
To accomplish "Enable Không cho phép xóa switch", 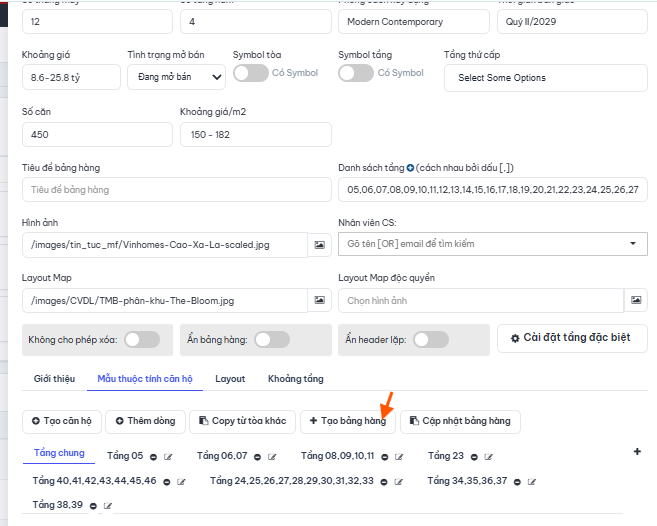I will pos(142,339).
